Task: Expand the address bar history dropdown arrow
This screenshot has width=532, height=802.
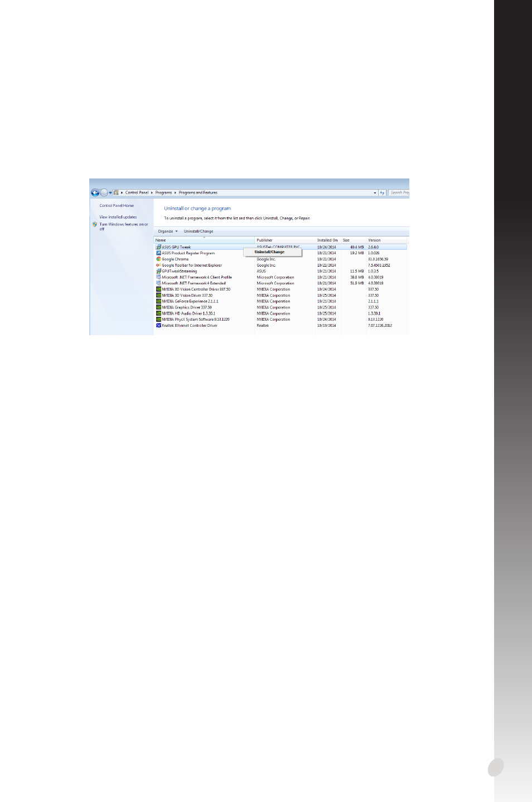Action: (x=375, y=192)
